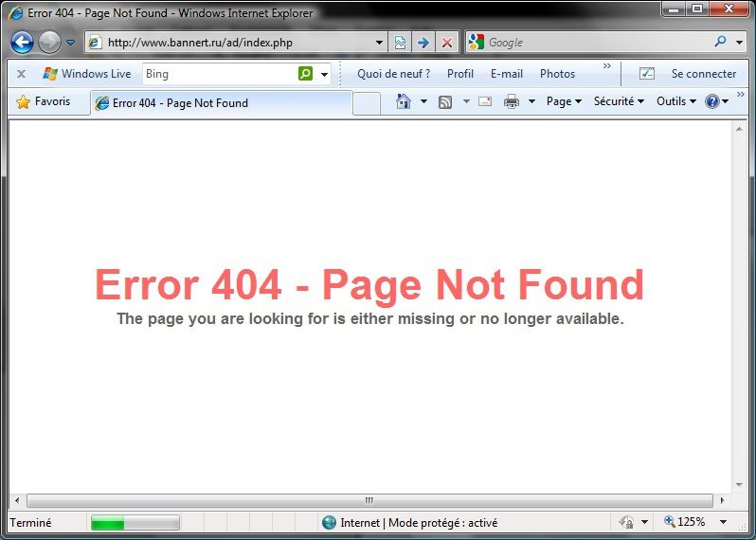Click the Error 404 - Page Not Found heading
The image size is (756, 540).
click(369, 285)
